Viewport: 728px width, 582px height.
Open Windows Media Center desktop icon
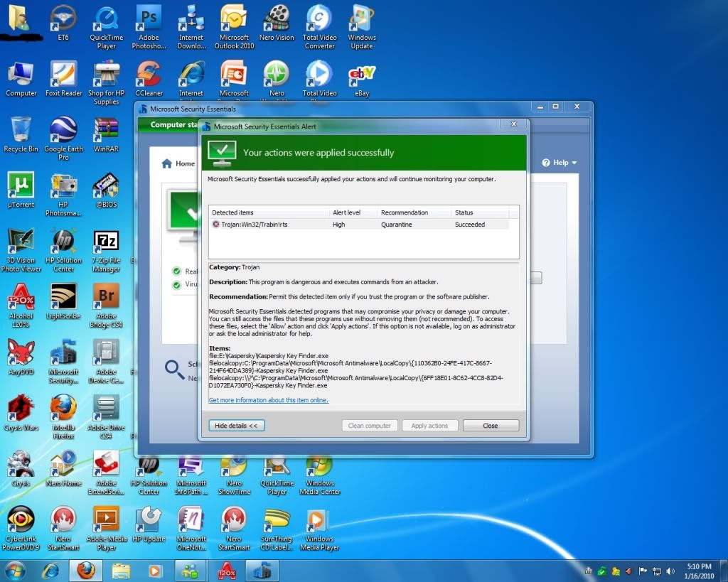(319, 474)
